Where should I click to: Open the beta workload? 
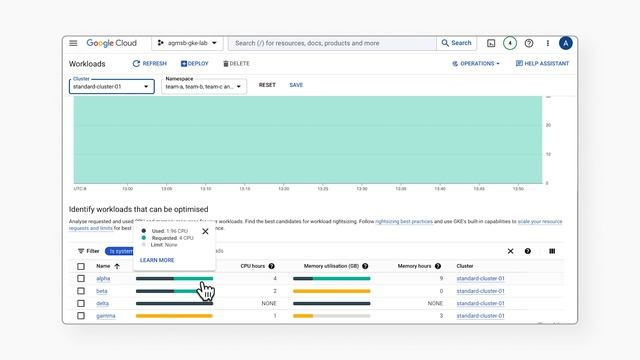pyautogui.click(x=102, y=291)
